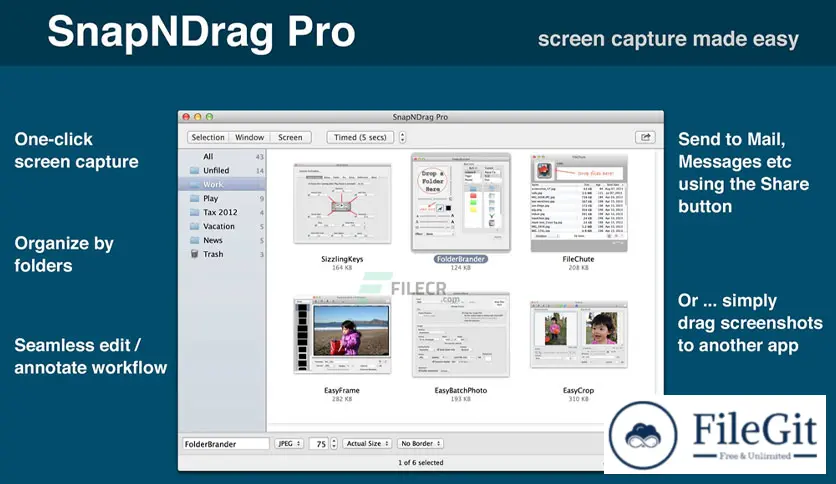
Task: Click the 208 KB size under FileChute
Action: (x=578, y=268)
